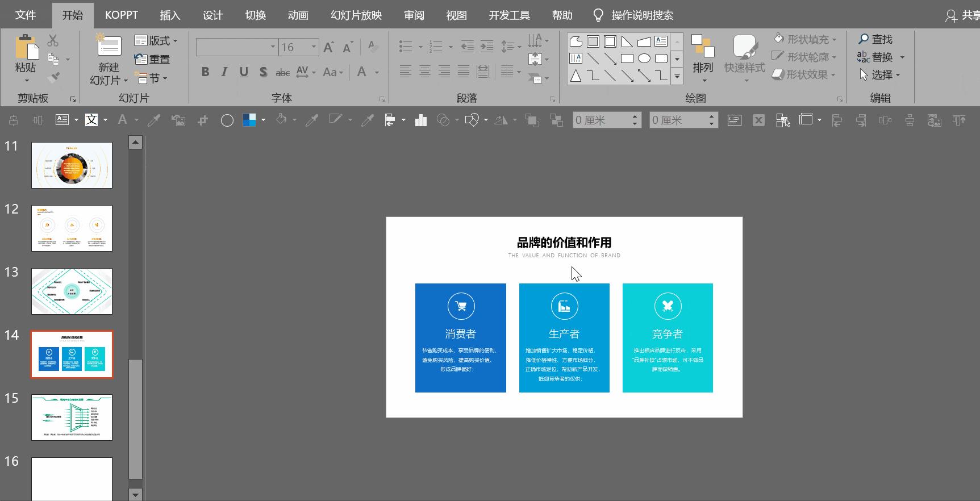The image size is (980, 501).
Task: Open the font size dropdown
Action: (x=314, y=47)
